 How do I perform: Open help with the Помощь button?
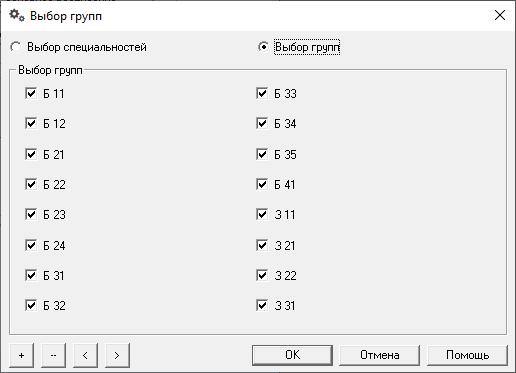point(467,355)
